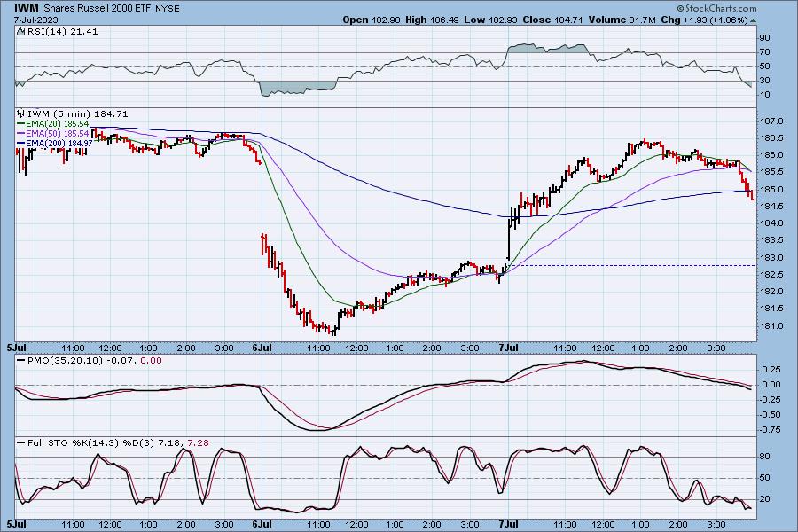Click the 30 level on RSI axis
The image size is (798, 532).
(764, 81)
